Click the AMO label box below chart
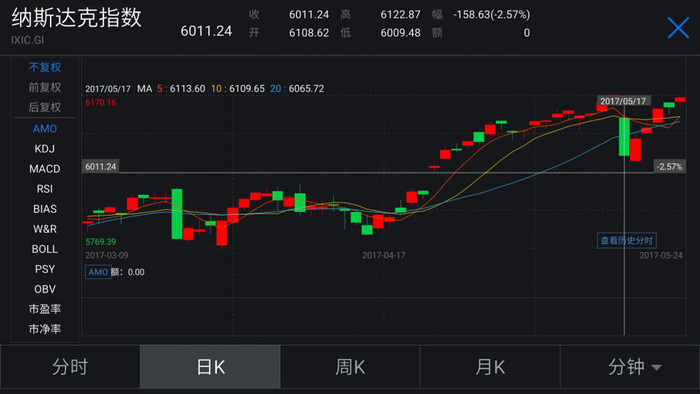 click(x=98, y=272)
